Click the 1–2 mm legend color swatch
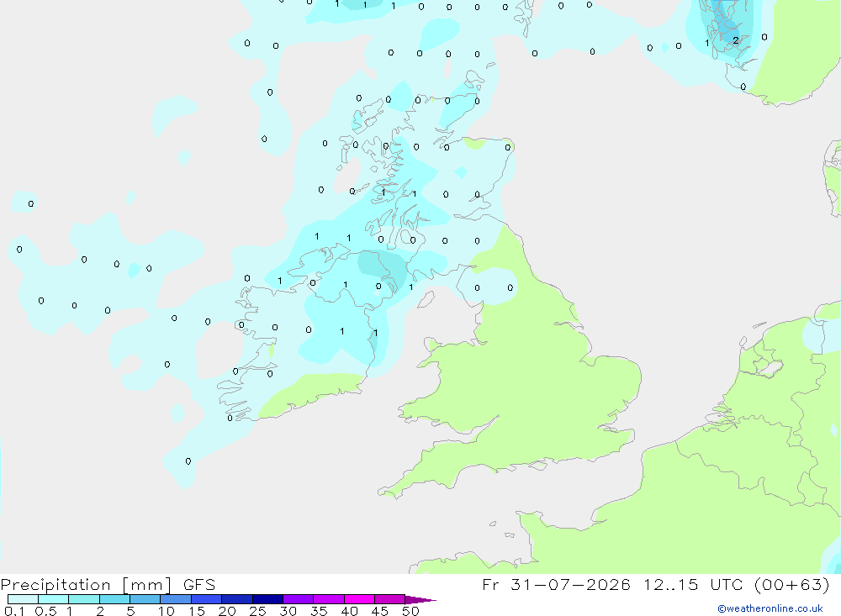This screenshot has height=616, width=841. (x=84, y=599)
